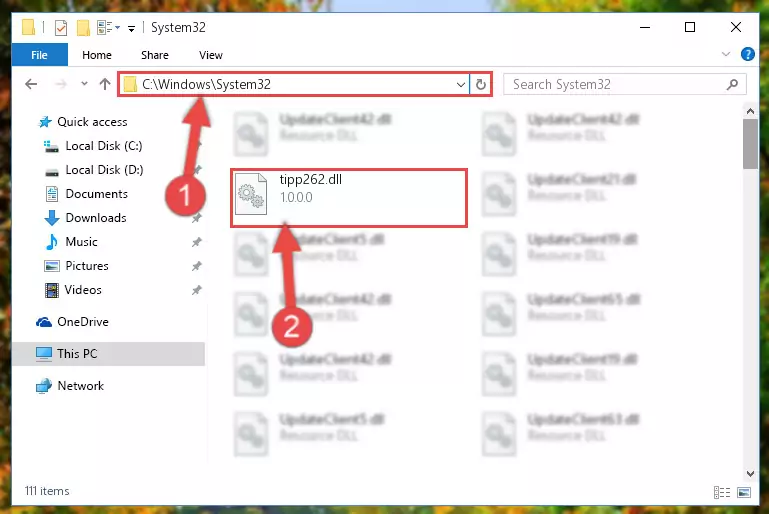This screenshot has width=769, height=514.
Task: Open the Help question mark icon
Action: 747,54
